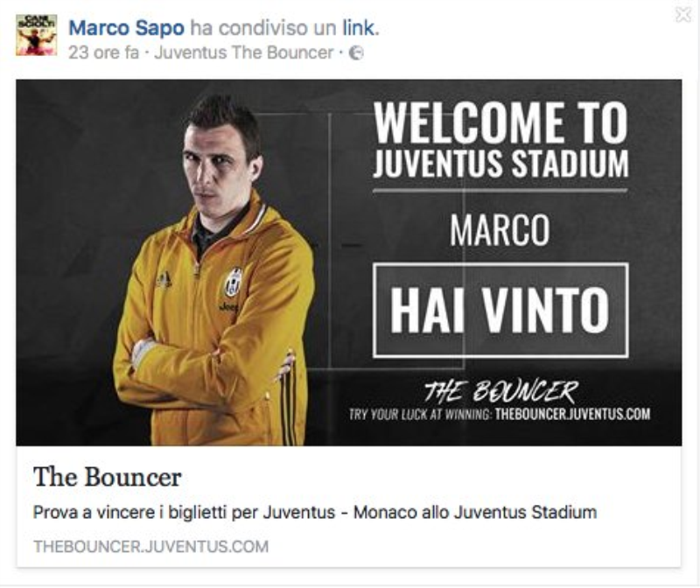Click the Adidas logo on the jacket
This screenshot has height=588, width=700.
[x=164, y=281]
